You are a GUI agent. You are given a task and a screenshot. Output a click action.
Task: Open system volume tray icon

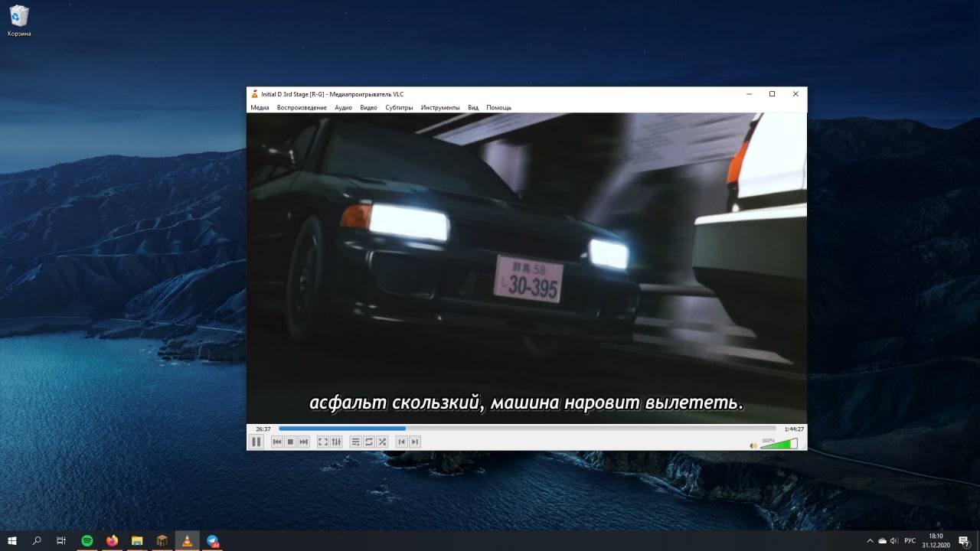[x=894, y=540]
